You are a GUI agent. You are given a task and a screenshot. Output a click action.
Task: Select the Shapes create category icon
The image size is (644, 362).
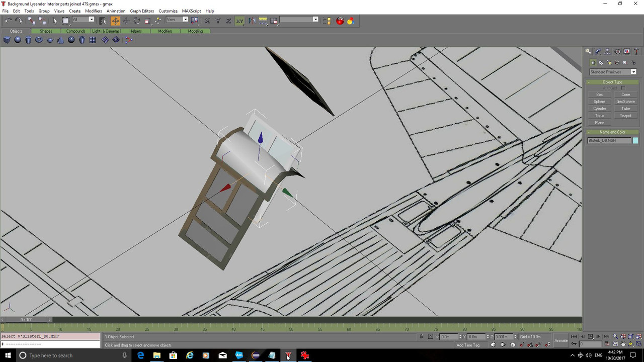point(601,63)
